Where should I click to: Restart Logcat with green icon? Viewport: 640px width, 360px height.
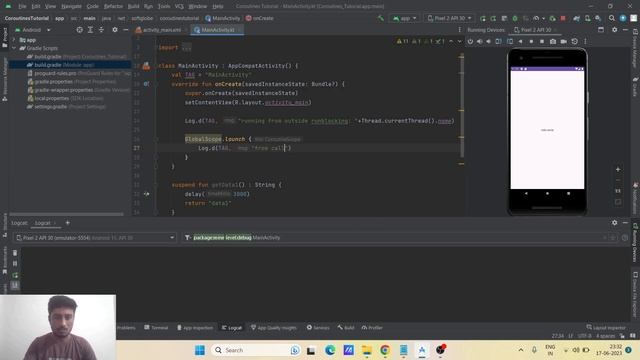[15, 275]
